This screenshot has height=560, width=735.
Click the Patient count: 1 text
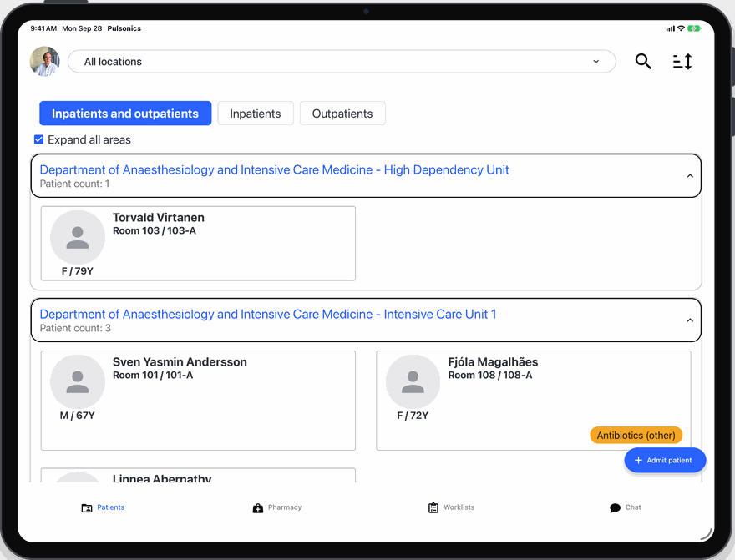pos(74,184)
